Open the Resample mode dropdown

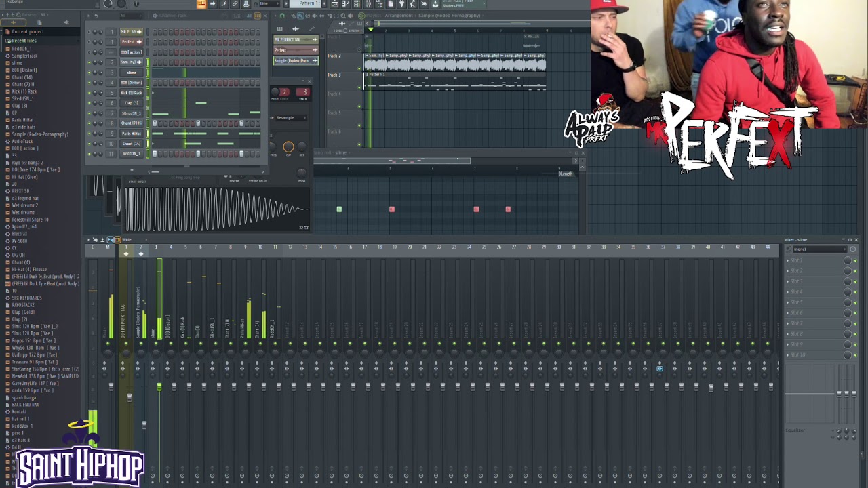click(x=292, y=118)
